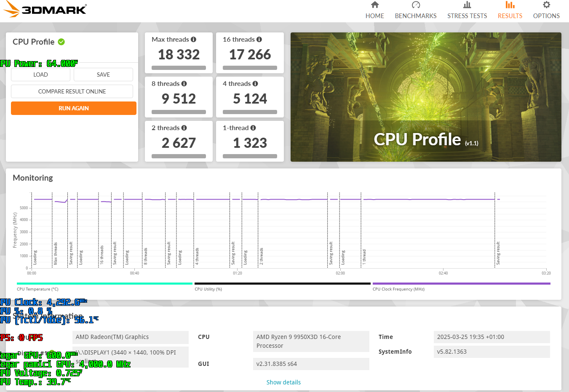
Task: Click the 3DMark logo
Action: tap(45, 9)
